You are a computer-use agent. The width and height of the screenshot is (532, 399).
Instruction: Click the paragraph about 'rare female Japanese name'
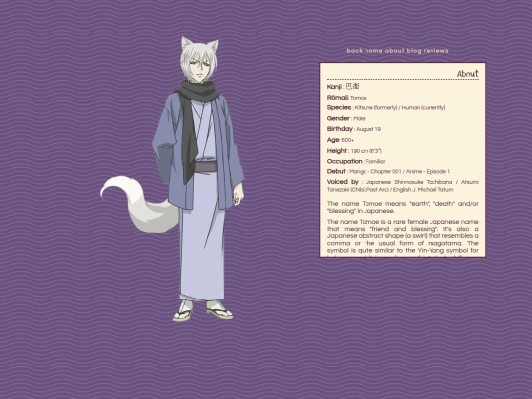pyautogui.click(x=403, y=238)
